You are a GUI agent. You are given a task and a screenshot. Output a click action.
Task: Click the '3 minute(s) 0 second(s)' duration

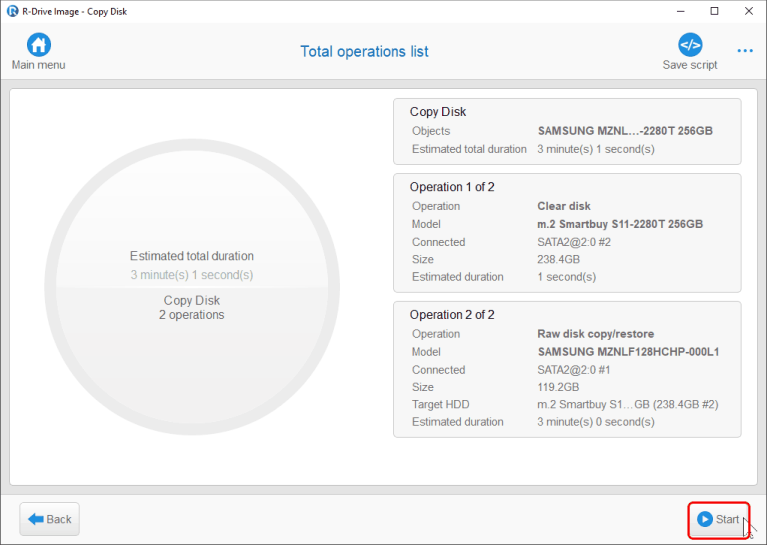596,422
